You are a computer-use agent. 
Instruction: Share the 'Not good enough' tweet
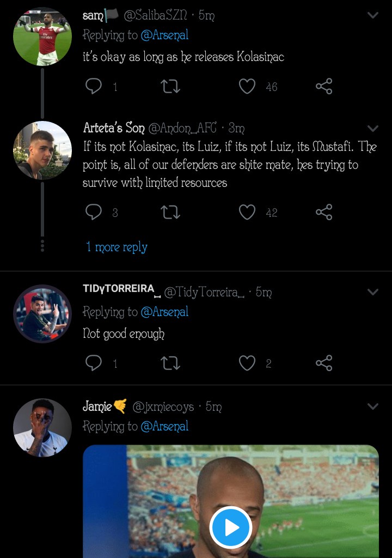324,363
